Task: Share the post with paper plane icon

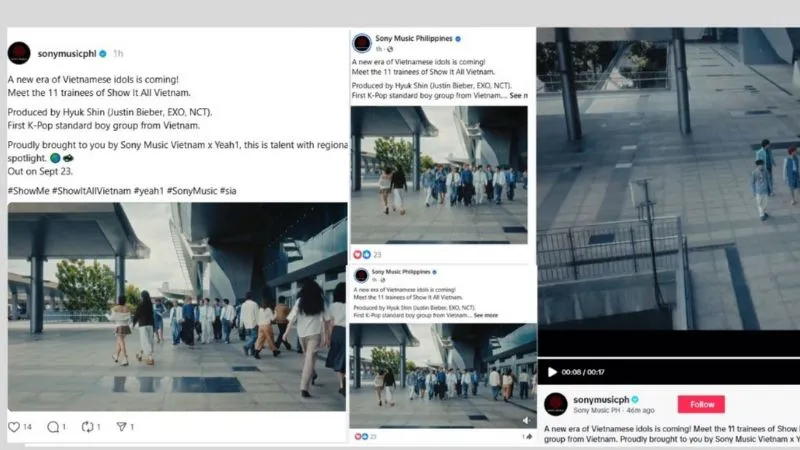Action: (122, 427)
